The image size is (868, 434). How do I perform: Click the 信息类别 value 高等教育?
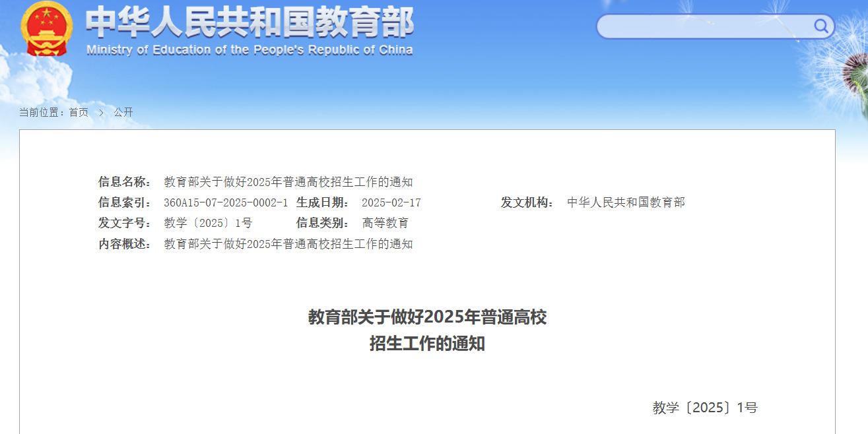[x=385, y=223]
